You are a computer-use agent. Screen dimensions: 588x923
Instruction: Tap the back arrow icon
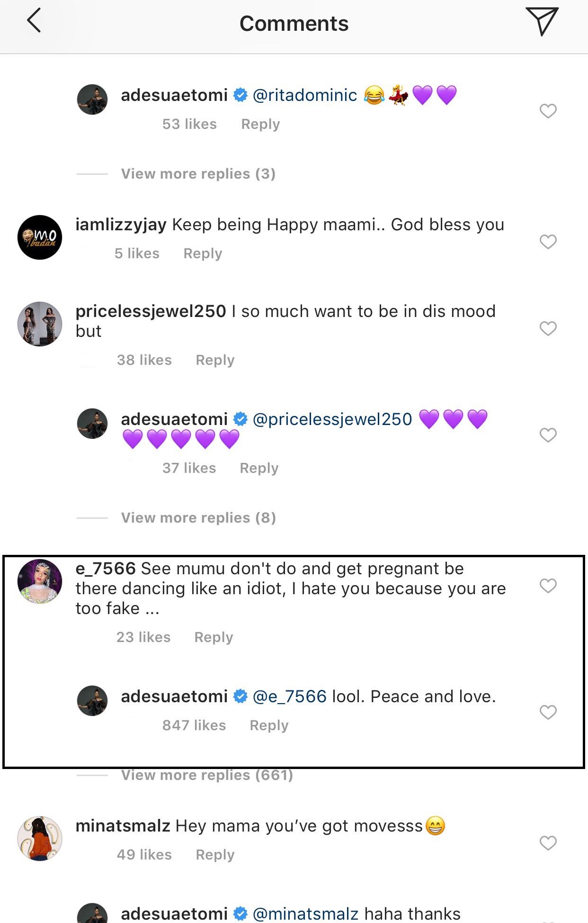[x=34, y=22]
